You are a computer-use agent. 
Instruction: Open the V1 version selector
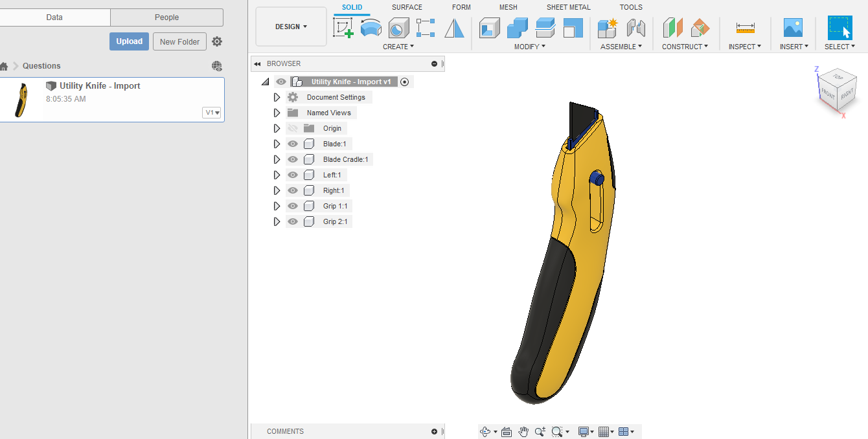pos(211,112)
